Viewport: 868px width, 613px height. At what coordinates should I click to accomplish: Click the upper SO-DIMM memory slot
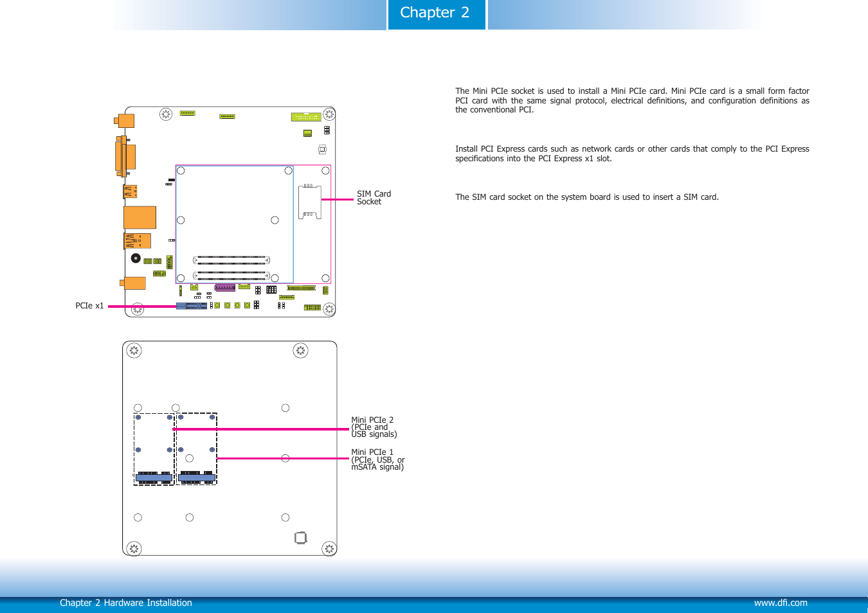tap(231, 260)
